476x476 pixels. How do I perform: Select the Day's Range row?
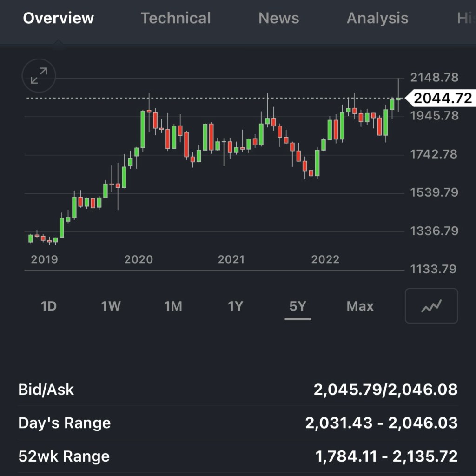238,423
